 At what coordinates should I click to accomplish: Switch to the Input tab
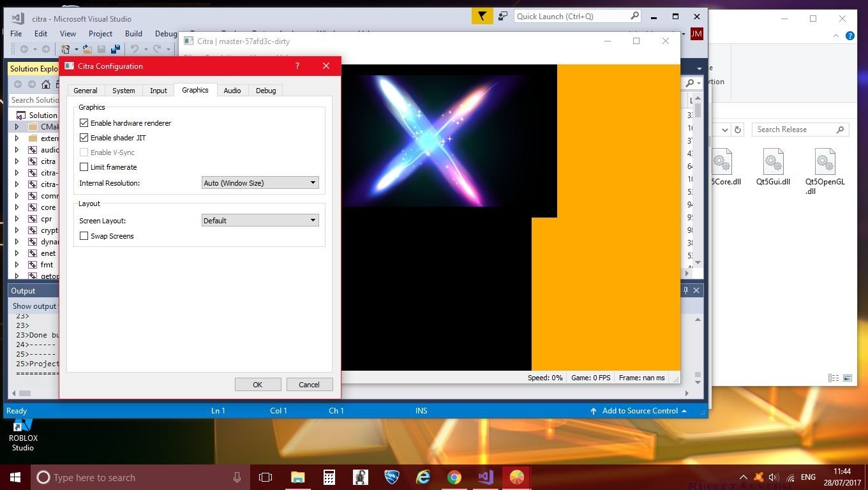[158, 91]
